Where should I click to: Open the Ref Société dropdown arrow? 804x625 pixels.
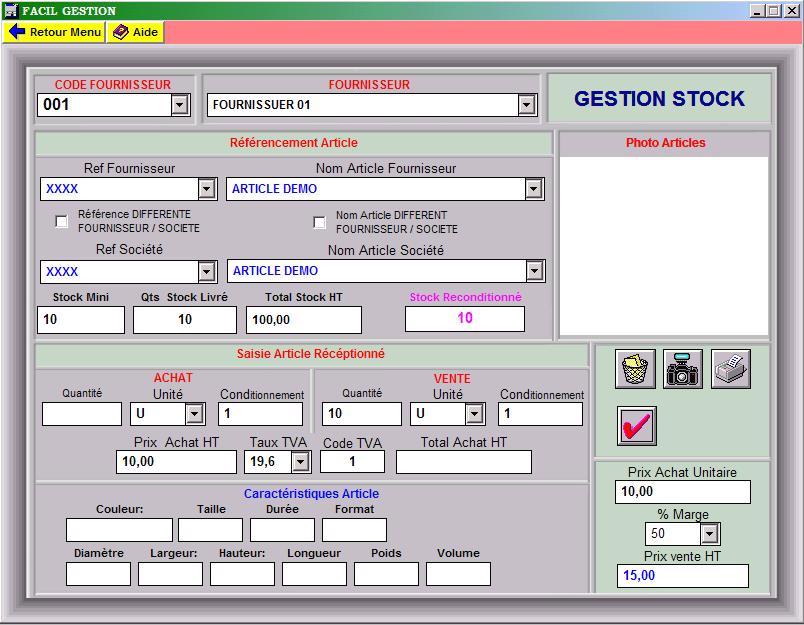(206, 272)
